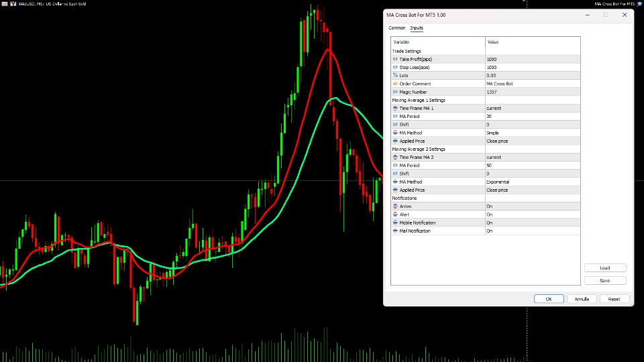The height and width of the screenshot is (362, 644).
Task: Click the Lots fraction type icon
Action: 395,76
